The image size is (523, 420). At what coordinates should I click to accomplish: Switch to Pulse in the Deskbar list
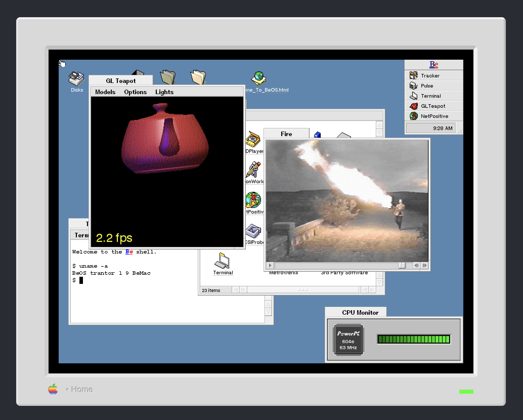[434, 86]
